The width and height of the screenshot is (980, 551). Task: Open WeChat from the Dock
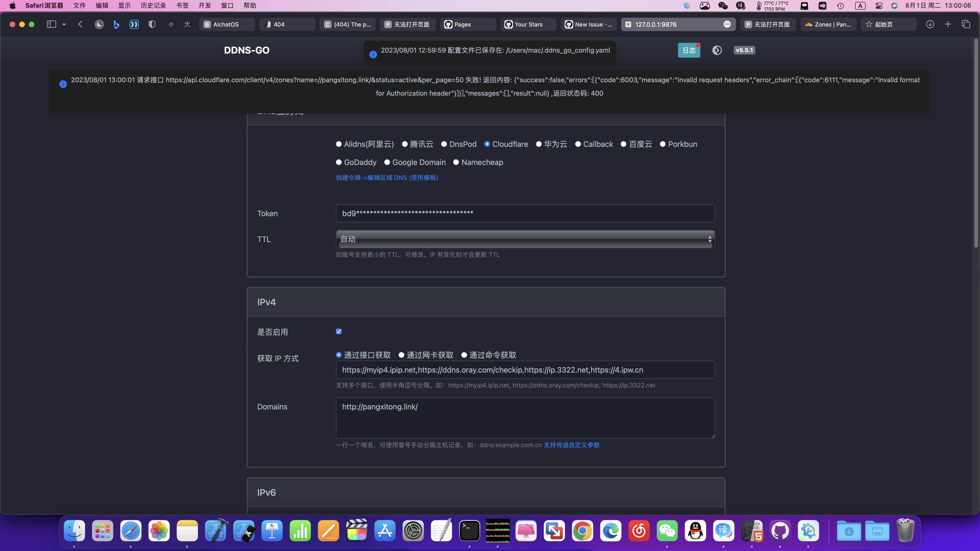click(x=667, y=531)
